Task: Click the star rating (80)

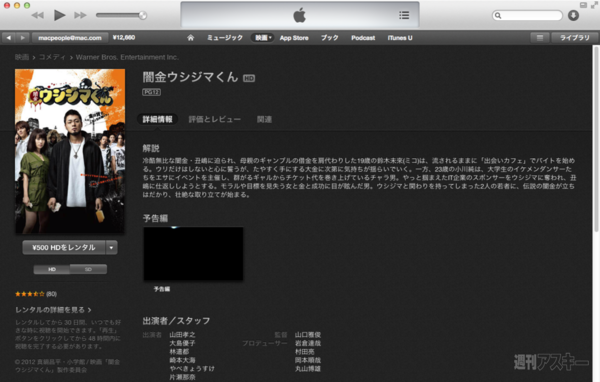Action: [x=36, y=294]
